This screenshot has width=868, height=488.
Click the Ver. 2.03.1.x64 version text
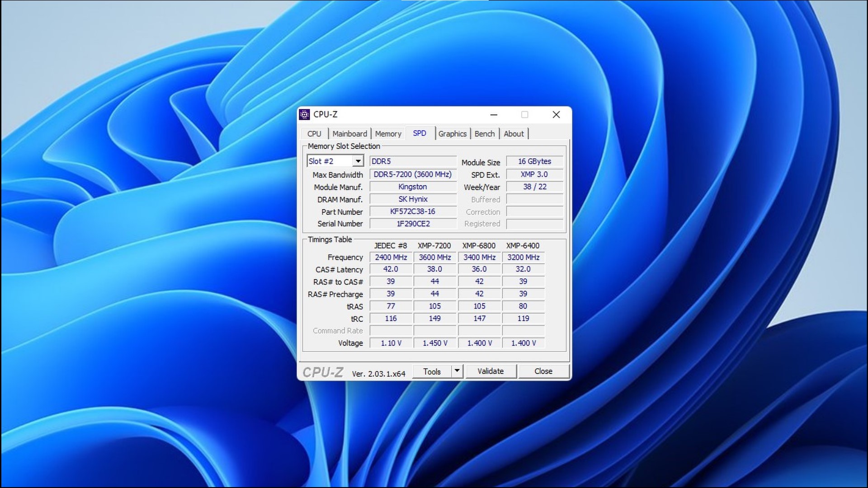click(378, 374)
